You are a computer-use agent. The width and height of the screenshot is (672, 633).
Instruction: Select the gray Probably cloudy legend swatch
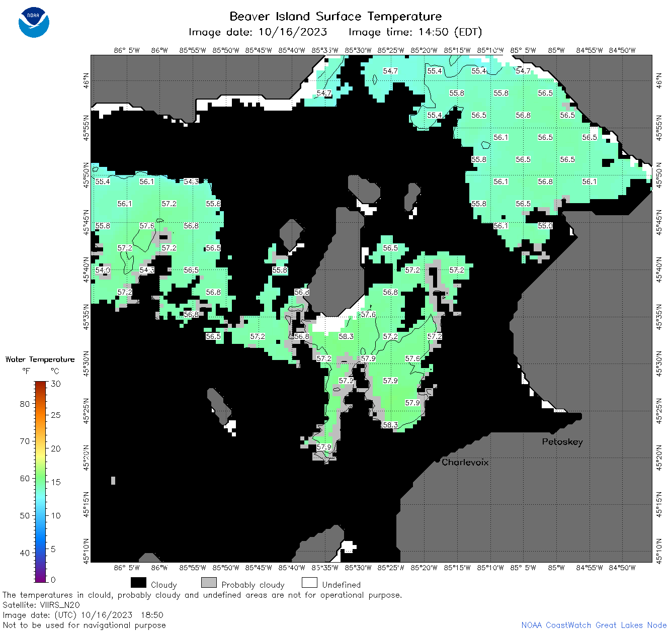(209, 583)
